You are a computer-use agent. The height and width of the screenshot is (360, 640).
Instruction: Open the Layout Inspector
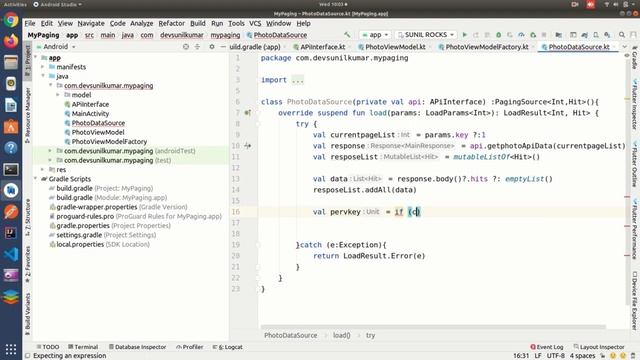tap(599, 347)
